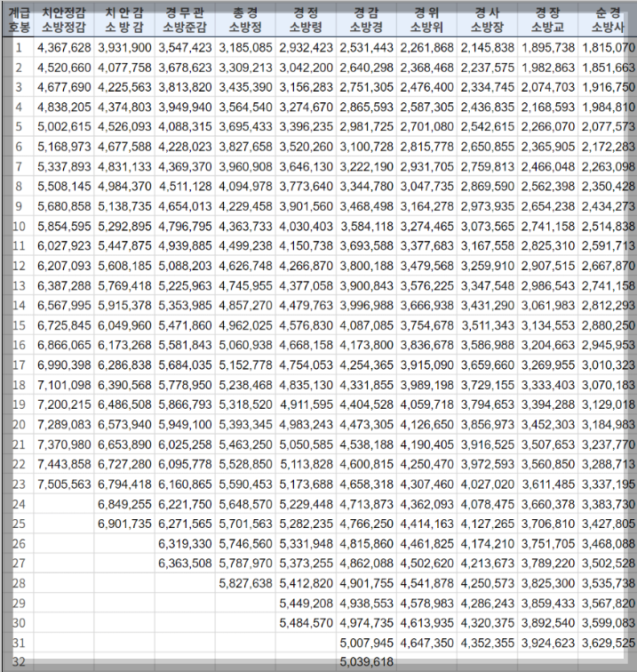Click cell with value 5,854,595
Image resolution: width=637 pixels, height=672 pixels.
64,227
